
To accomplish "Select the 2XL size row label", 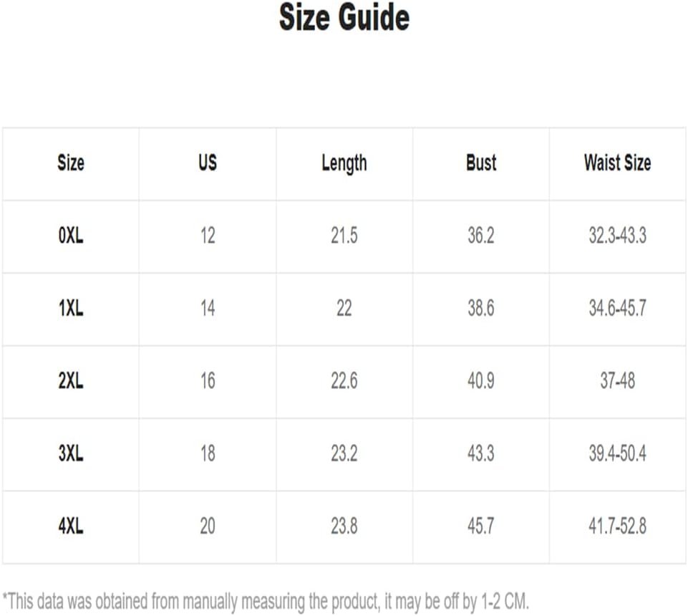I will (x=71, y=380).
